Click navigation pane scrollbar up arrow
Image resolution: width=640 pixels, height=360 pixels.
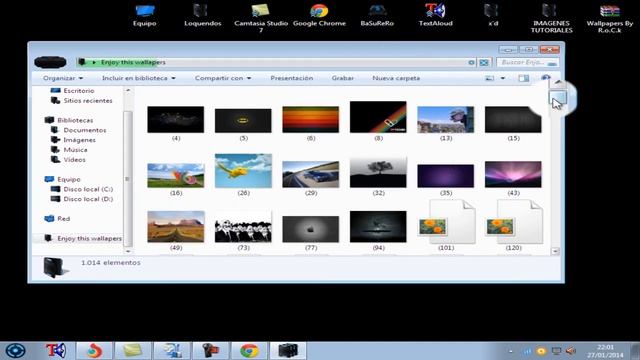point(128,90)
